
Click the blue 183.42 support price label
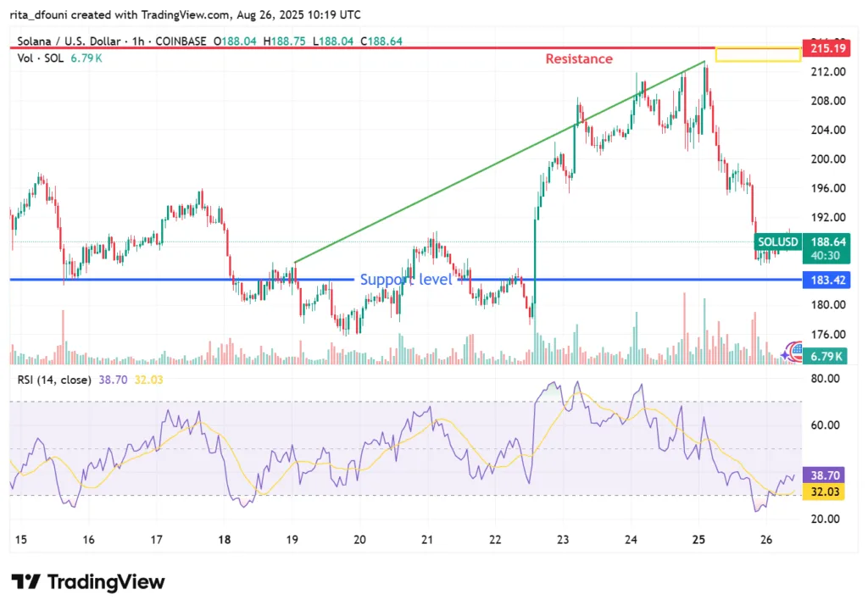(827, 280)
